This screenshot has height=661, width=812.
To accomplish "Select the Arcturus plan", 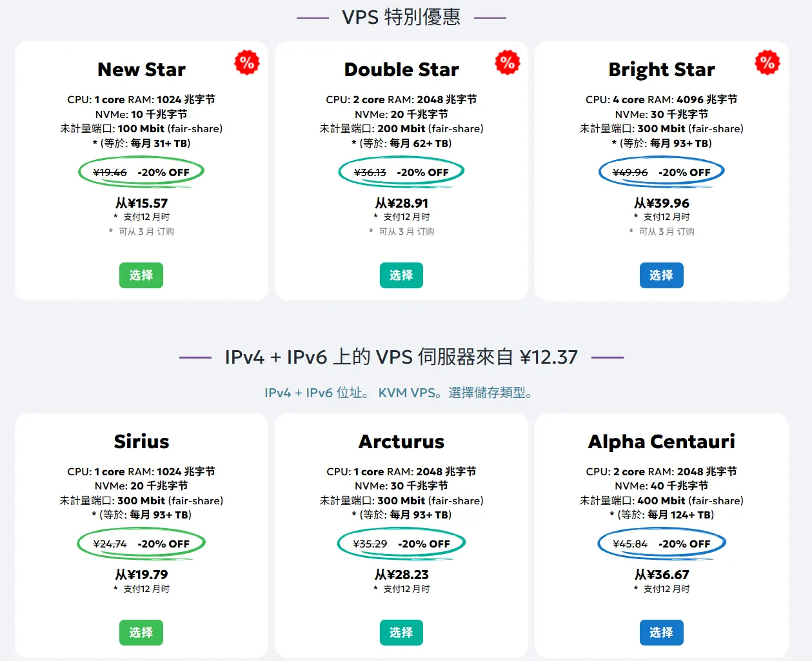I will click(x=401, y=633).
